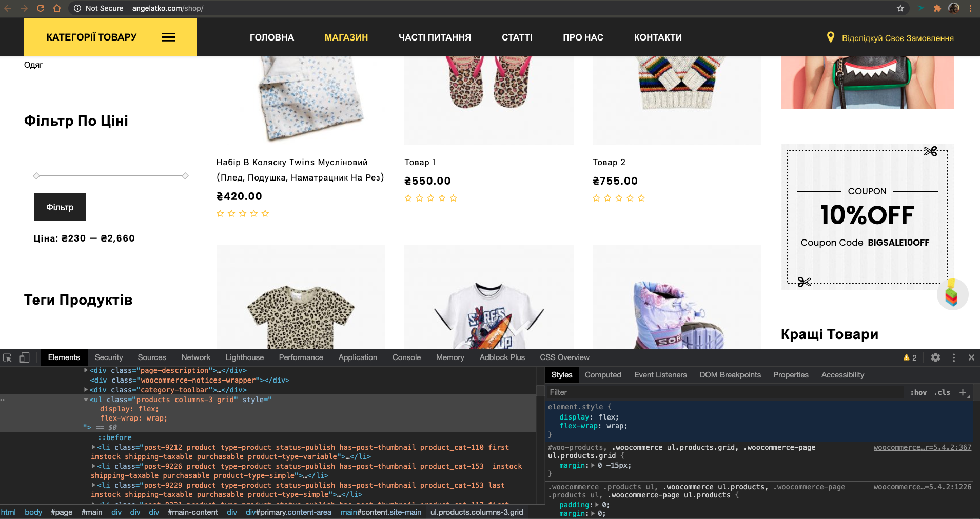Open ЧАСТІ ПИТАННЯ menu item
This screenshot has width=980, height=519.
click(x=435, y=37)
